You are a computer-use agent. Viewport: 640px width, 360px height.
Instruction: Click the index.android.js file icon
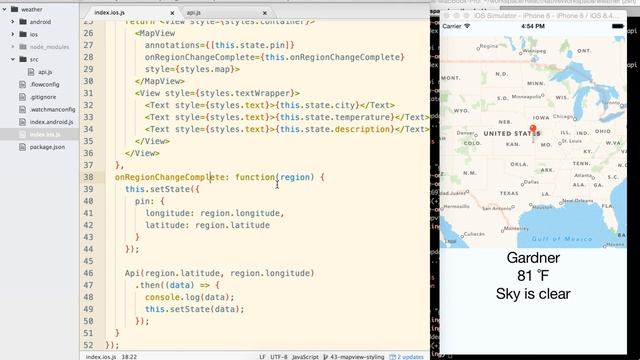(x=22, y=122)
